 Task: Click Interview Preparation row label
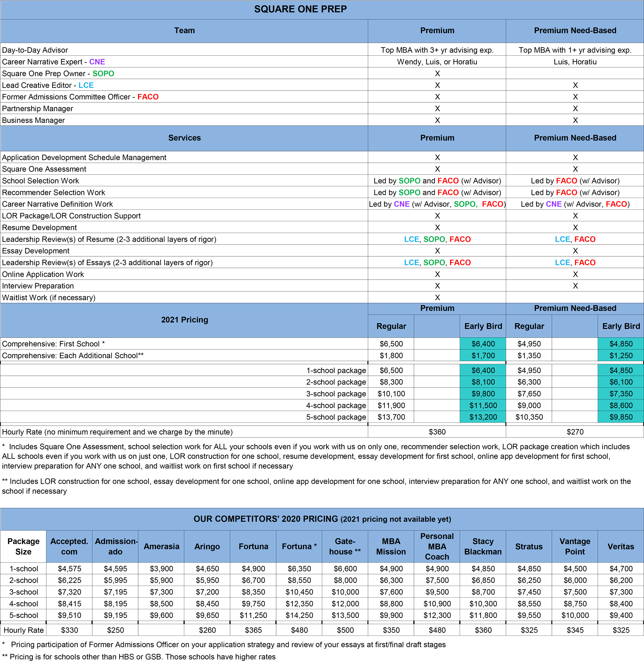click(38, 286)
